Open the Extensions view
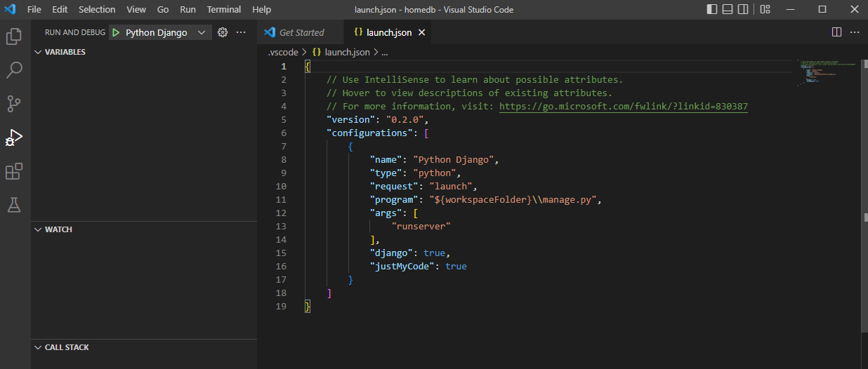The width and height of the screenshot is (868, 369). [14, 171]
